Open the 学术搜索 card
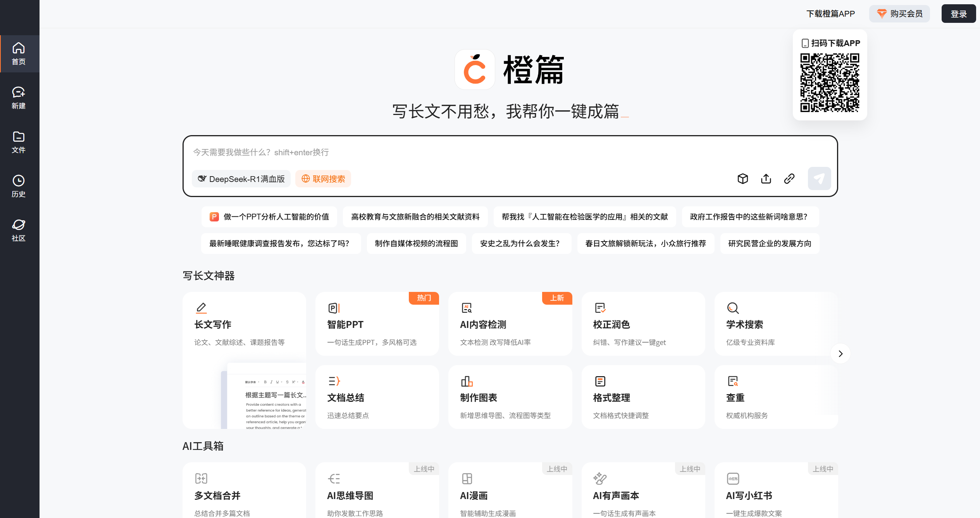Screen dimensions: 980x518 click(776, 324)
